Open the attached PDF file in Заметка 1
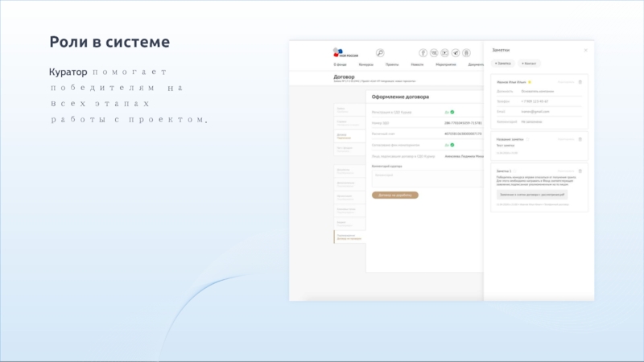Image resolution: width=644 pixels, height=362 pixels. [533, 194]
